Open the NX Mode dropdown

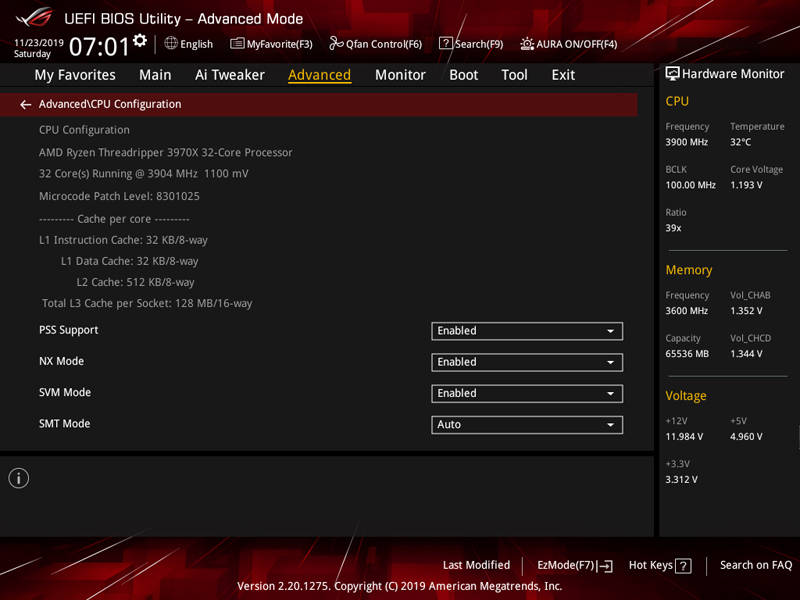[527, 362]
